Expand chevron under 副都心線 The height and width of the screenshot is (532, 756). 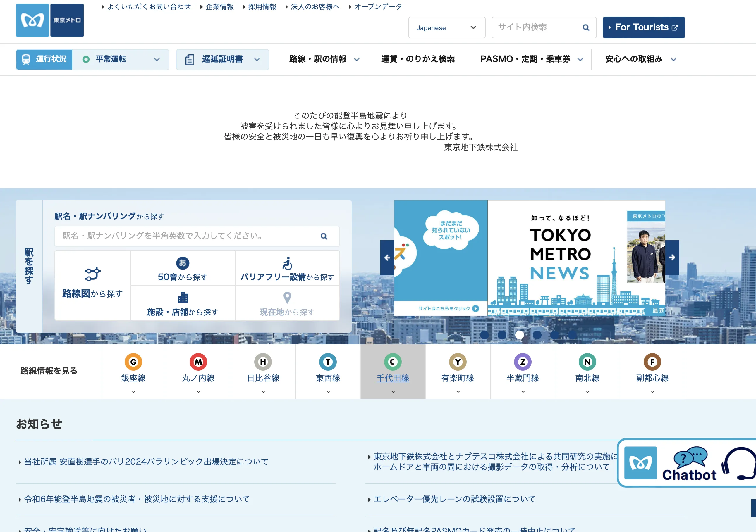tap(653, 391)
